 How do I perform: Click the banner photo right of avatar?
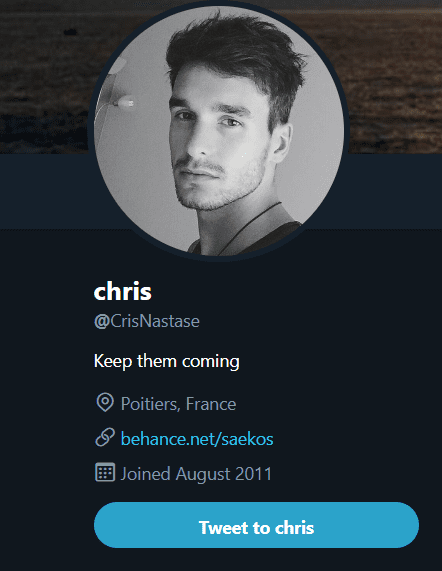pyautogui.click(x=395, y=76)
